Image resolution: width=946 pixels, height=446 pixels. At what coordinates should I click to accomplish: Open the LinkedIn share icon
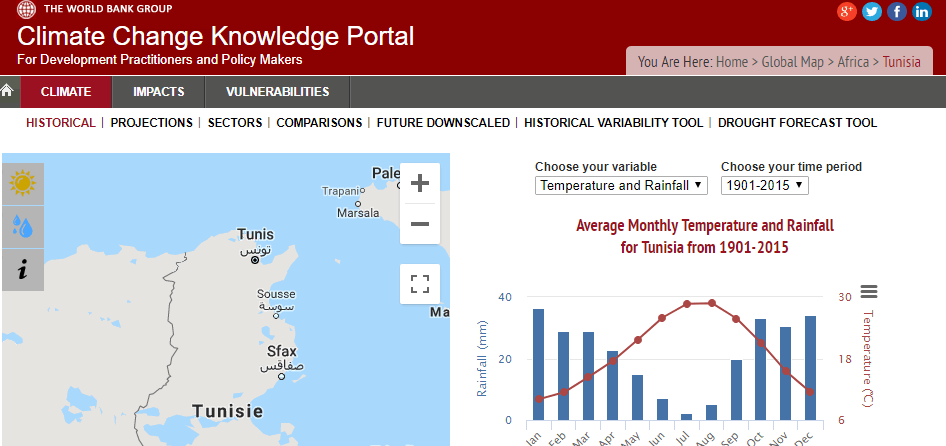click(922, 11)
